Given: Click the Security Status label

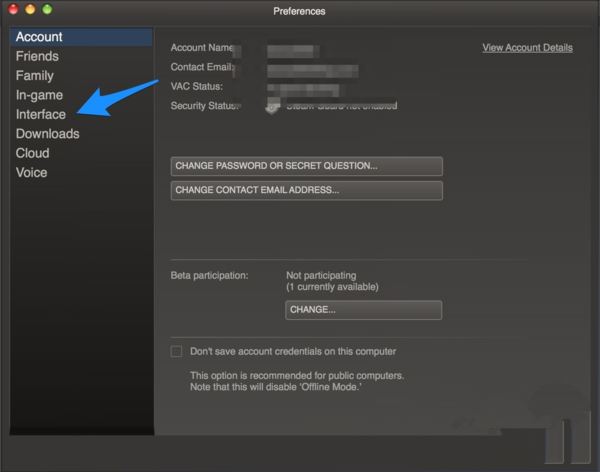Looking at the screenshot, I should pyautogui.click(x=205, y=106).
